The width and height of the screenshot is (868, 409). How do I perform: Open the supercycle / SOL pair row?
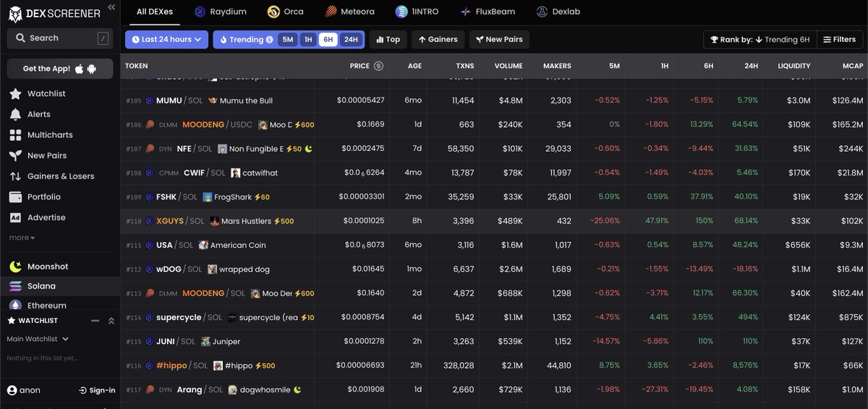coord(494,317)
